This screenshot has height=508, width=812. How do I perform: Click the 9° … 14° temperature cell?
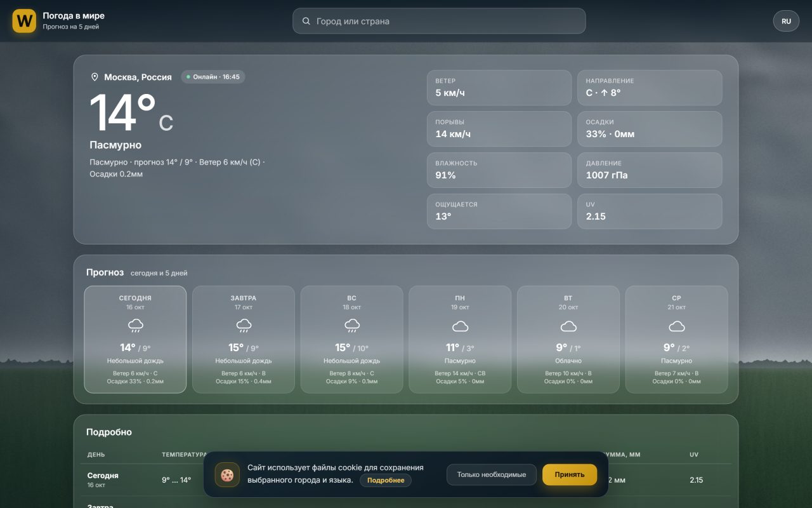176,480
